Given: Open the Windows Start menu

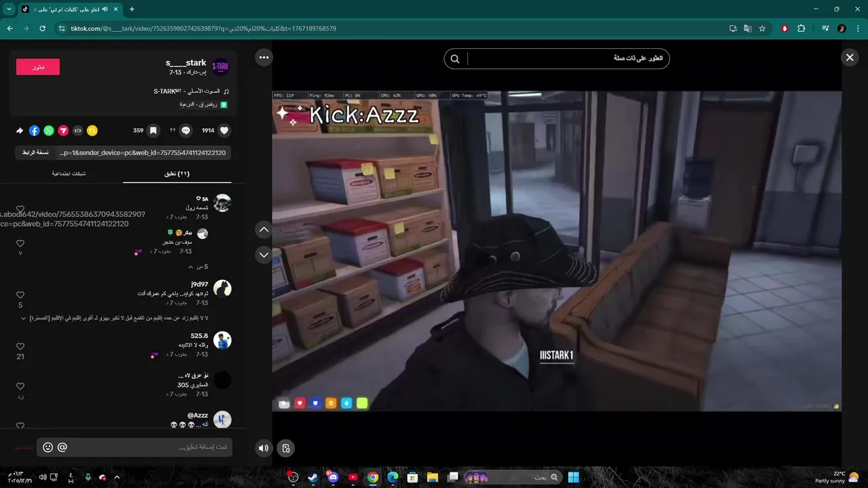Looking at the screenshot, I should point(574,477).
